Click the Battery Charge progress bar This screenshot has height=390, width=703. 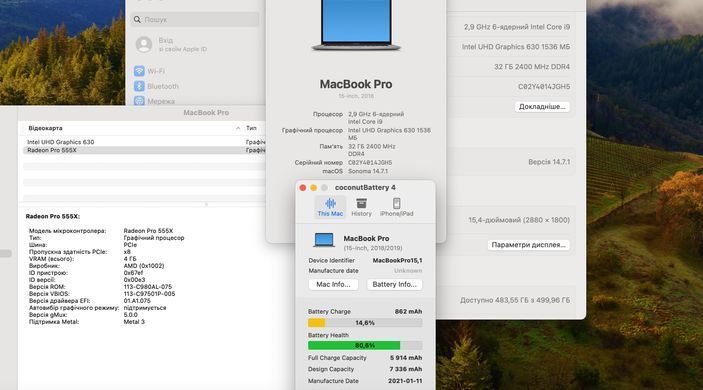coord(365,323)
